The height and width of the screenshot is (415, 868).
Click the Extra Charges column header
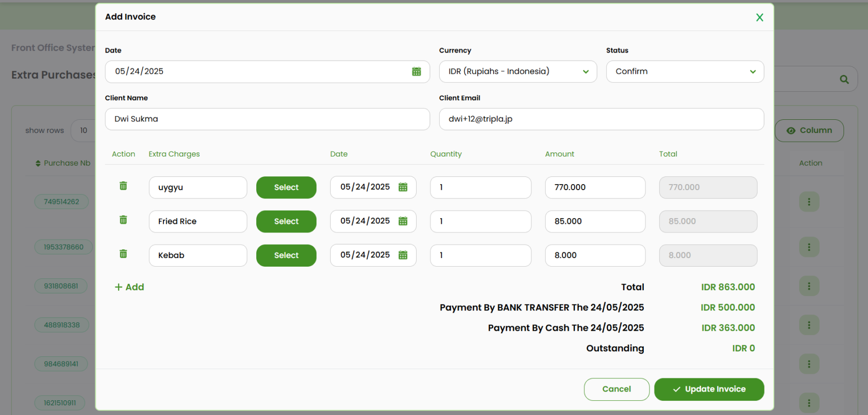pos(174,154)
